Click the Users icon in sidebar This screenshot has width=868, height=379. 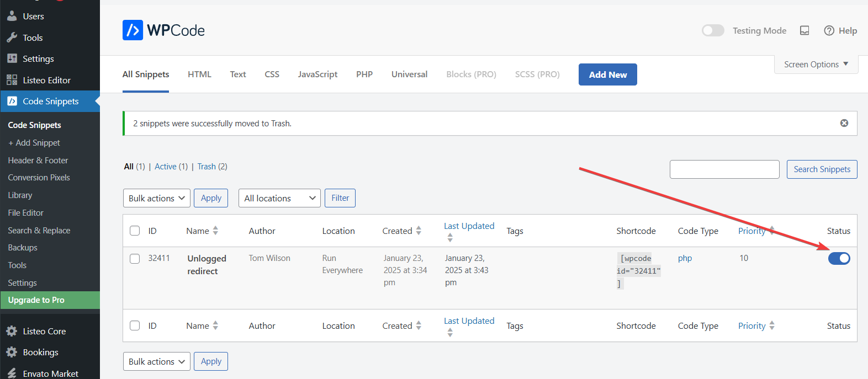(x=12, y=16)
